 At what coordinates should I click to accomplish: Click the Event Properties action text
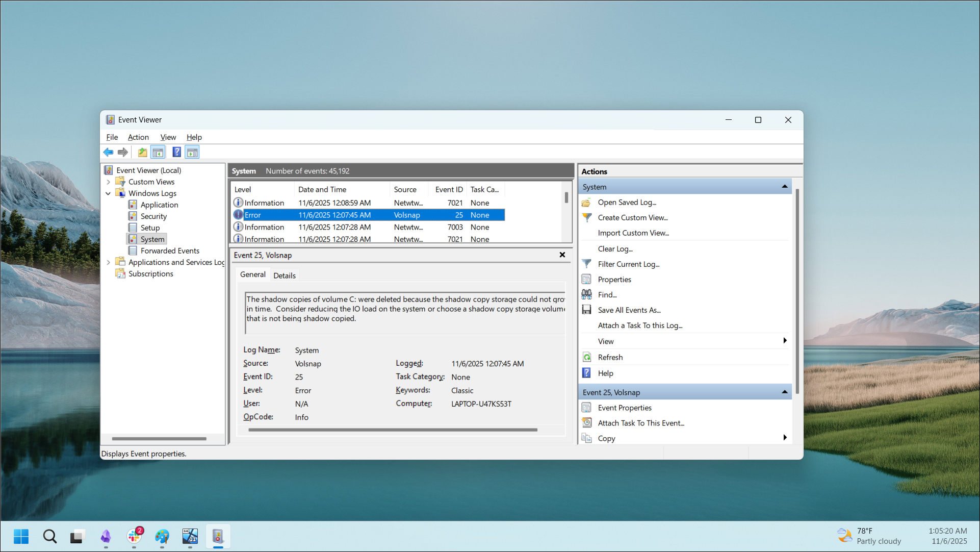pyautogui.click(x=625, y=408)
